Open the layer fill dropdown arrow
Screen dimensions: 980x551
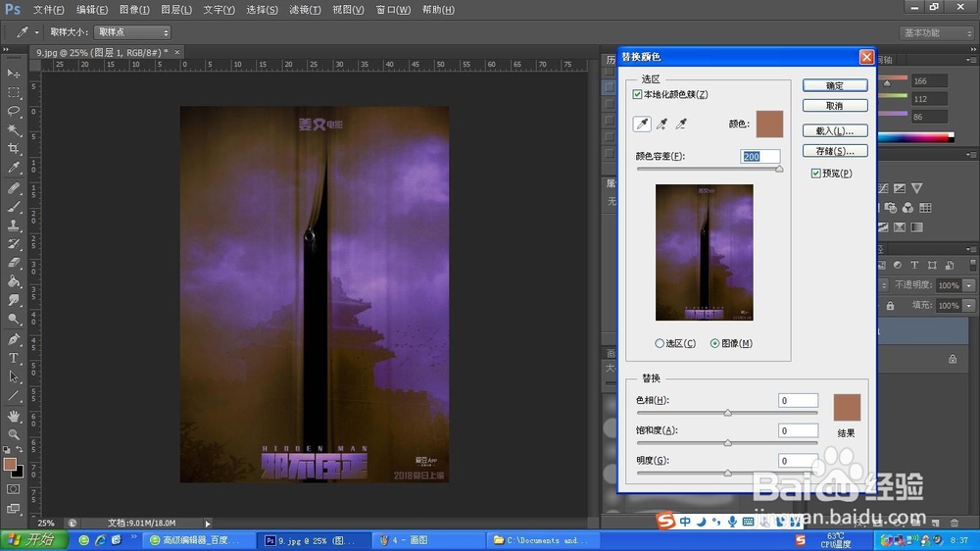[x=969, y=305]
